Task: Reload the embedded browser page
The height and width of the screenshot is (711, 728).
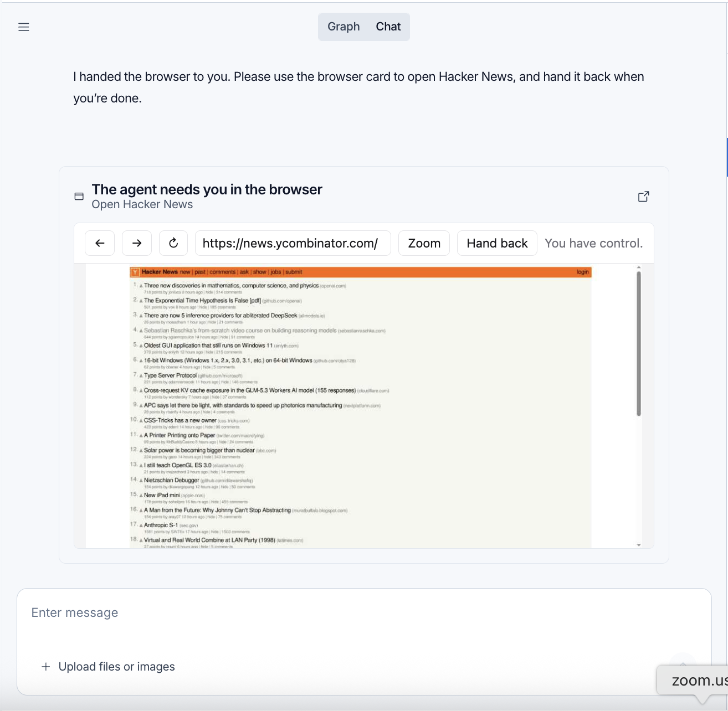Action: [x=173, y=243]
